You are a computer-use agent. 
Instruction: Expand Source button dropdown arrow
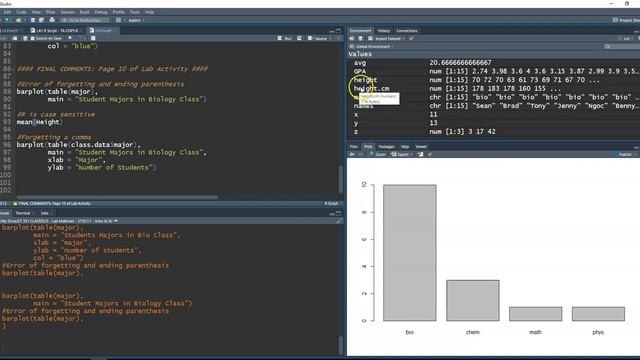(x=330, y=38)
